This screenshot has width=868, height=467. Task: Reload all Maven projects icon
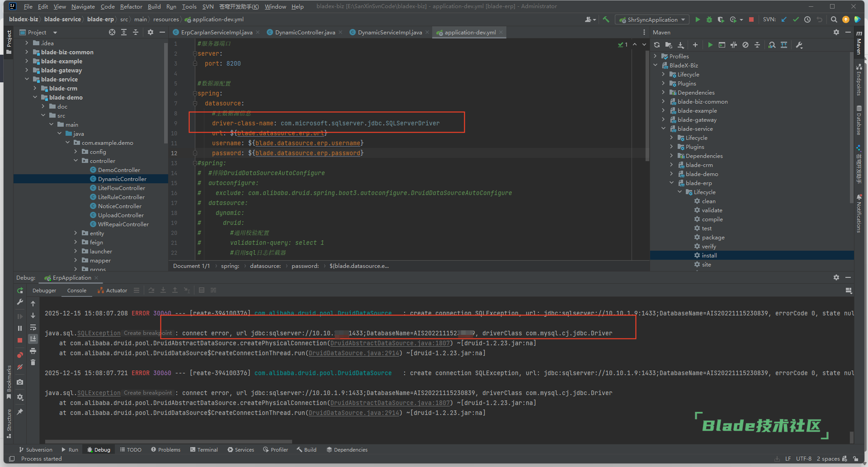coord(657,45)
